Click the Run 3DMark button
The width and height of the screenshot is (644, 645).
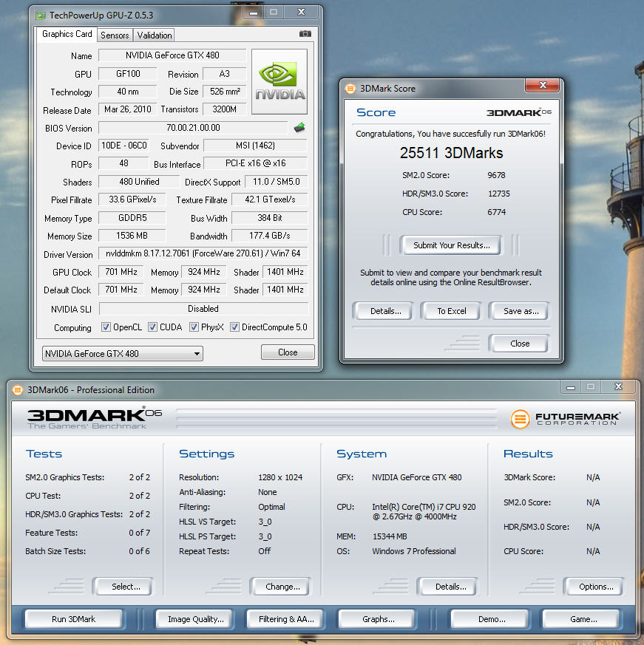[x=73, y=619]
